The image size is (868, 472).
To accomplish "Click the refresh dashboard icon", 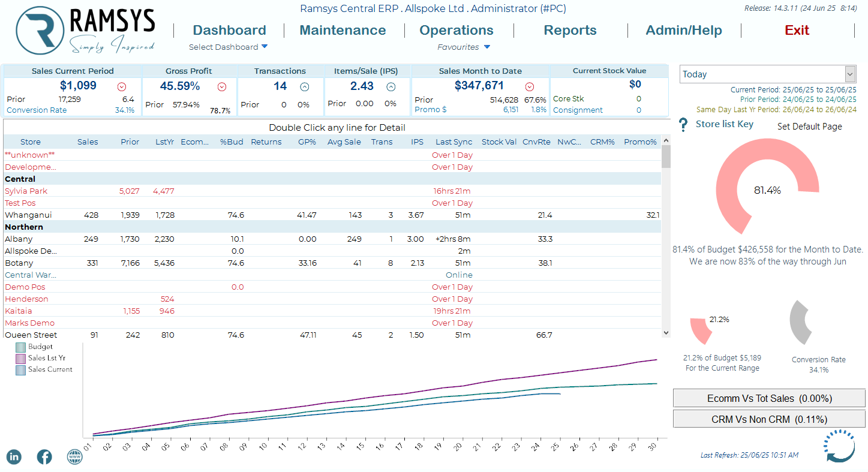I will click(x=840, y=446).
